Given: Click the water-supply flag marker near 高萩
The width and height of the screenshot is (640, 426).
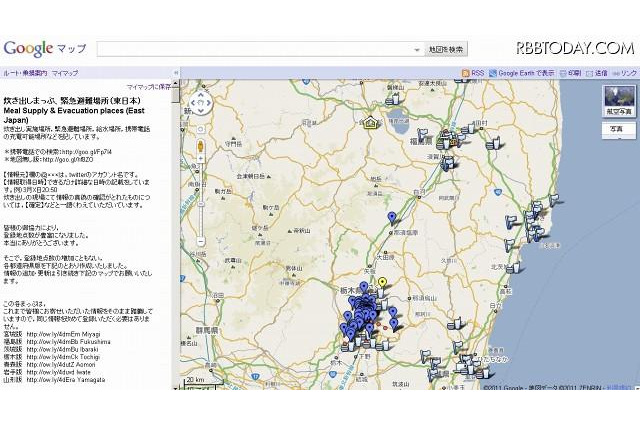Looking at the screenshot, I should [512, 268].
